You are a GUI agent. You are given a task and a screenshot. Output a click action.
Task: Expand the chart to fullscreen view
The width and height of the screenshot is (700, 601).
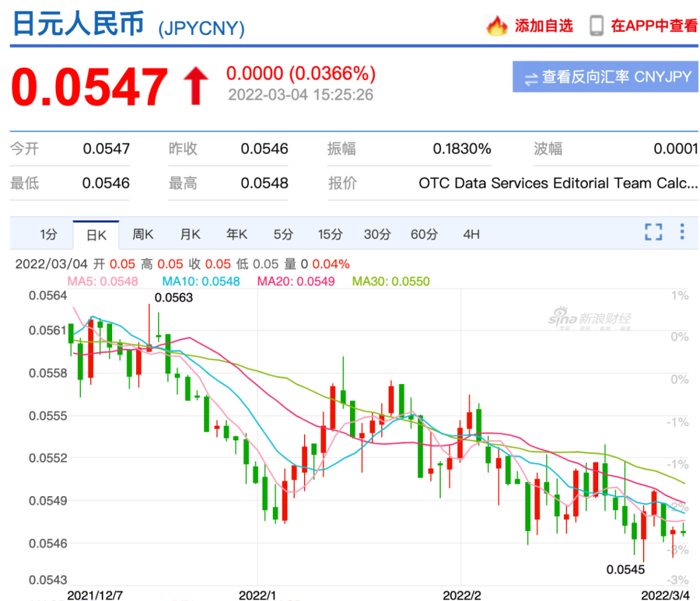(654, 232)
